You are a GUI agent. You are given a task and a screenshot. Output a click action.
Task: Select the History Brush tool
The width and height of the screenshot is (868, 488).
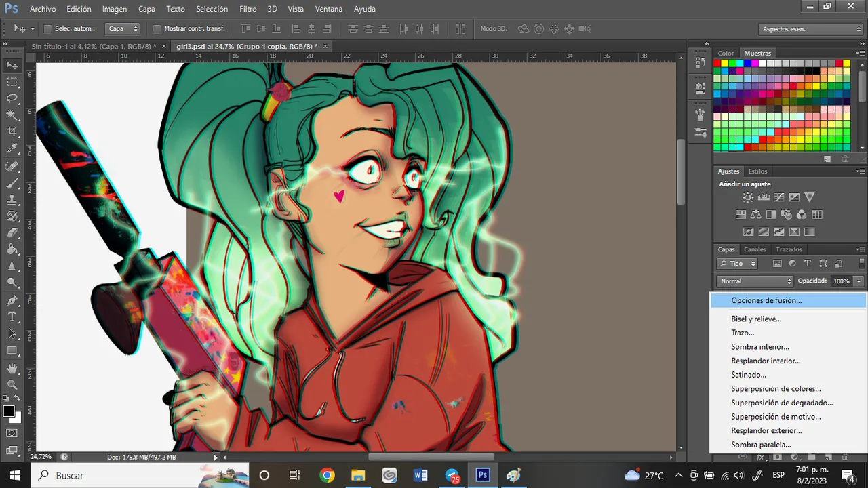pos(12,216)
